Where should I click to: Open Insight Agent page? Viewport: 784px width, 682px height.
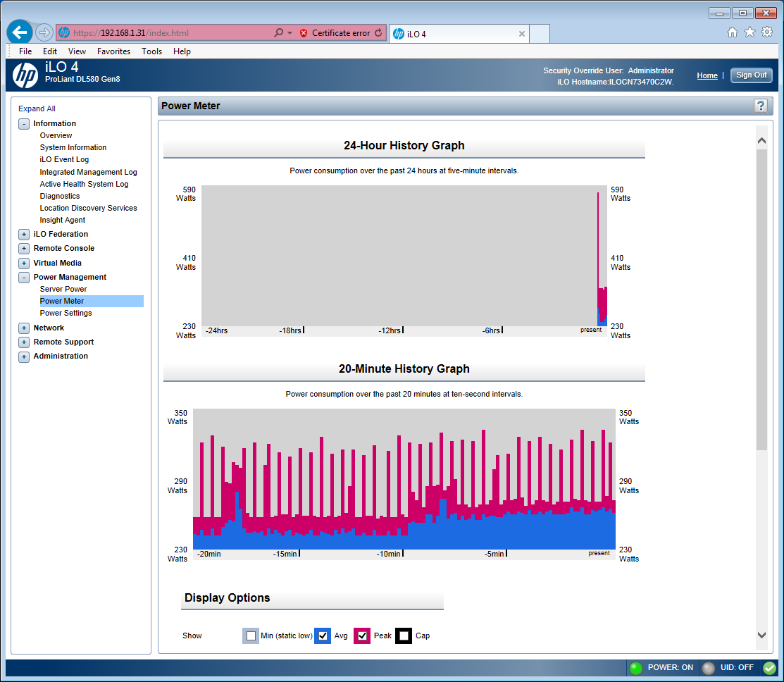(63, 220)
